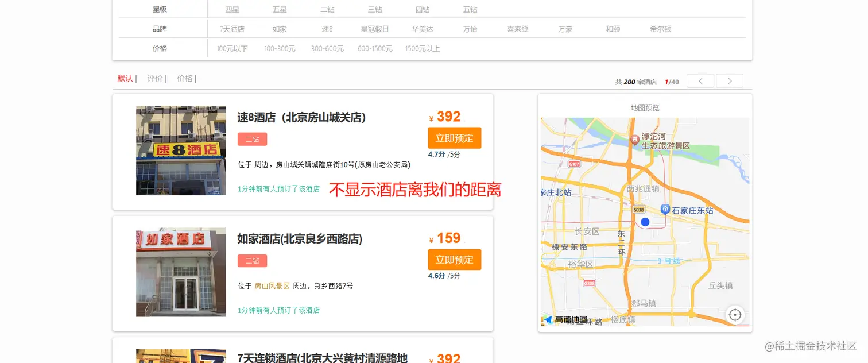Image resolution: width=868 pixels, height=363 pixels.
Task: Click the 共 200 家酒店 count text
Action: click(636, 82)
